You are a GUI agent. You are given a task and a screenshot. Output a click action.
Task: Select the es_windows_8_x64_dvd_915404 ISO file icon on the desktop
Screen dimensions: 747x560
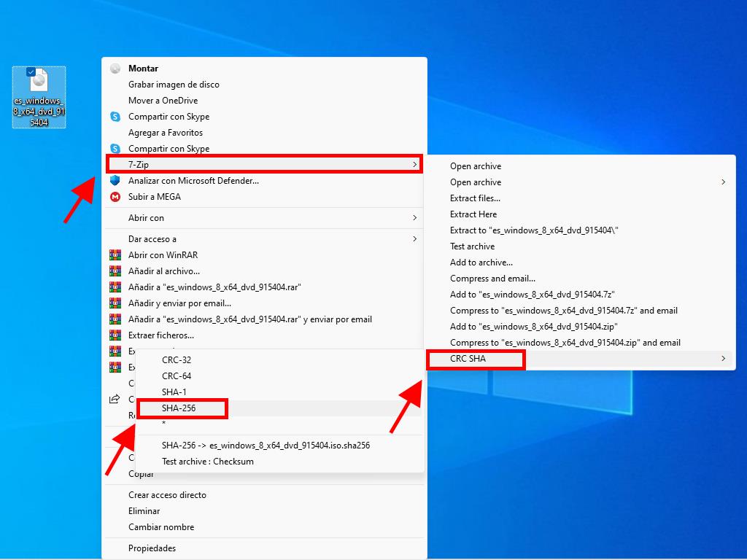point(39,97)
